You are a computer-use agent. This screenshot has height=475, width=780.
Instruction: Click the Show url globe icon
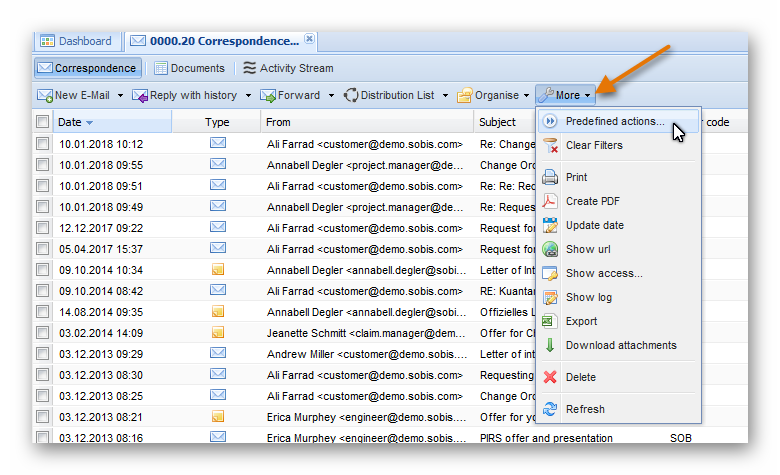(549, 249)
